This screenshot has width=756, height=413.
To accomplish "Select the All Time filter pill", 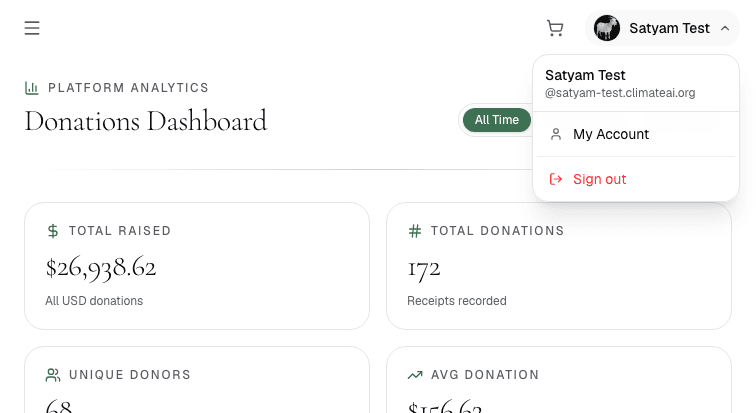I will pos(497,120).
